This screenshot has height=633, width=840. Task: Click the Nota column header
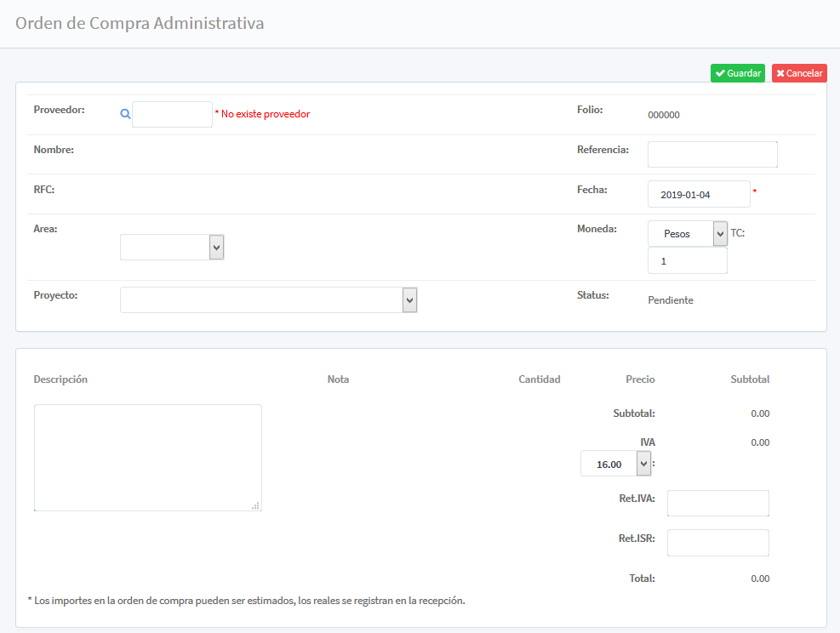338,379
